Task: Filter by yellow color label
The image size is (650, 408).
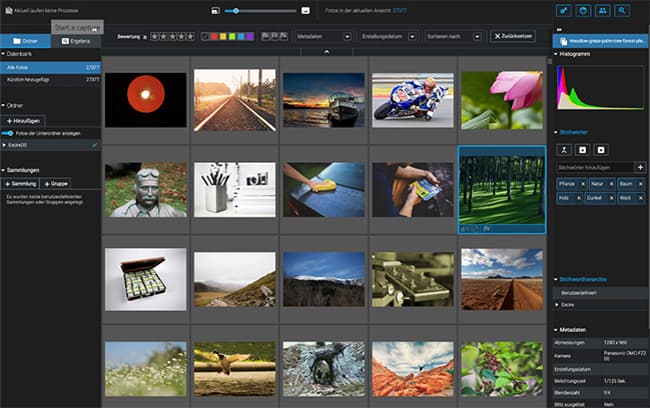Action: pyautogui.click(x=223, y=36)
